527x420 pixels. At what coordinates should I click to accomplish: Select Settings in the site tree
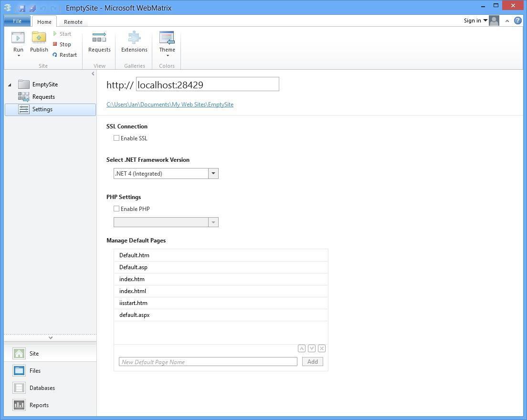(51, 110)
